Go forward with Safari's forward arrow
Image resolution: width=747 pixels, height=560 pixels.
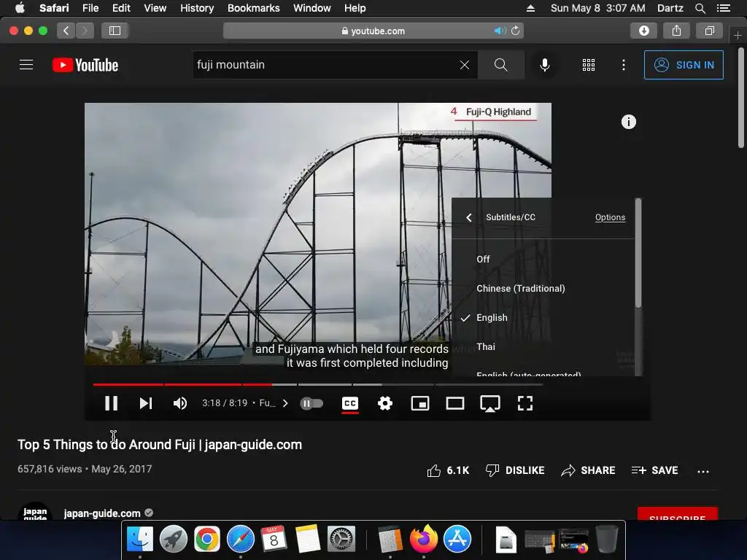[85, 31]
